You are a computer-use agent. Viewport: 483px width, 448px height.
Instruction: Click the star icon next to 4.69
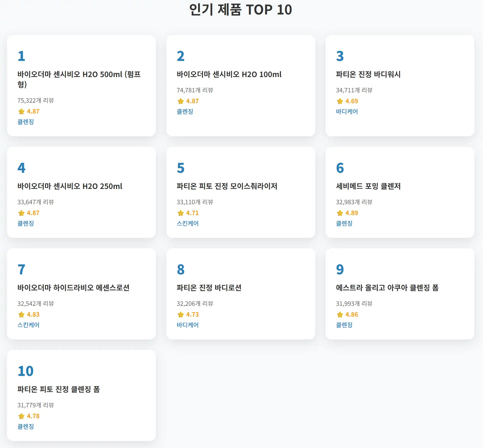(340, 101)
